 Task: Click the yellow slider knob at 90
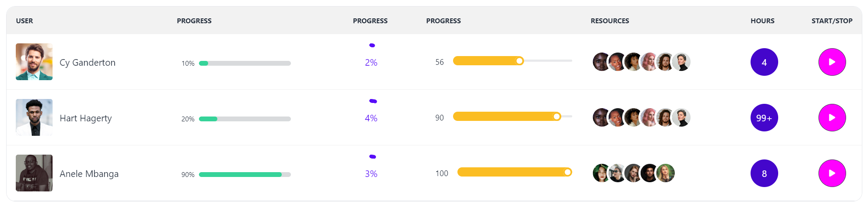[557, 117]
